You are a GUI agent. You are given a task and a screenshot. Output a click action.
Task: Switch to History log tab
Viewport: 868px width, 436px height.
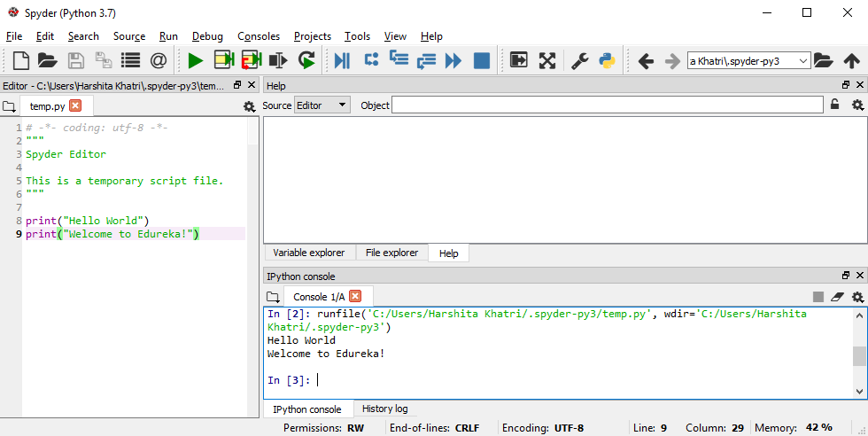click(384, 409)
